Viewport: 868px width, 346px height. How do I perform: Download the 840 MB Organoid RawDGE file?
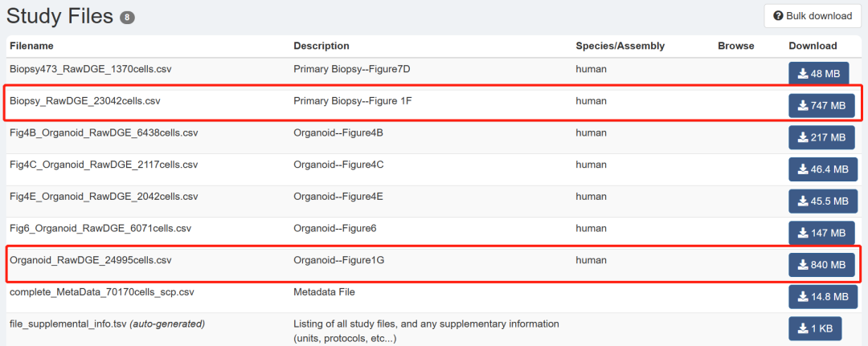click(x=821, y=265)
